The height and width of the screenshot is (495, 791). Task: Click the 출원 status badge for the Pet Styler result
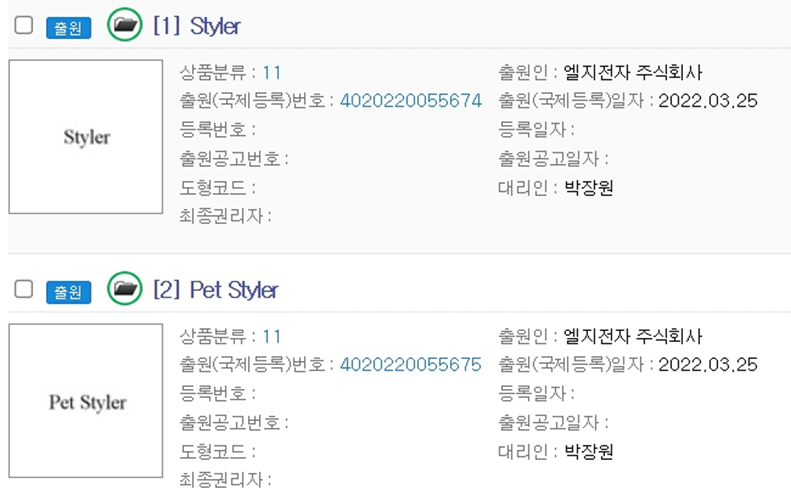pyautogui.click(x=69, y=292)
